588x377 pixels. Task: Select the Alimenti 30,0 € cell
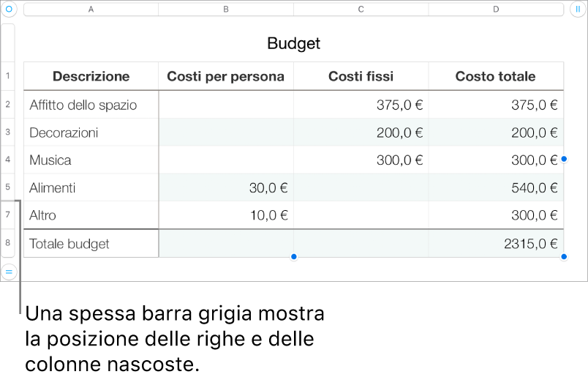tap(226, 187)
